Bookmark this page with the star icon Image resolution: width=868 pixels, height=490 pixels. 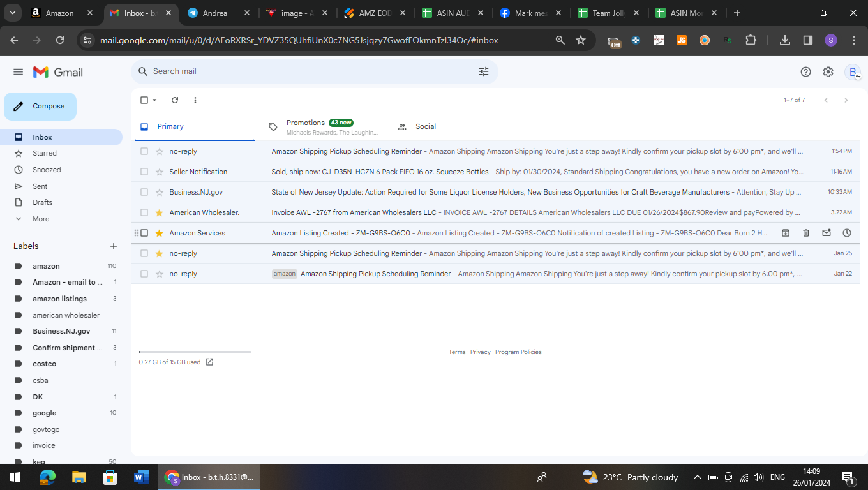pos(581,40)
